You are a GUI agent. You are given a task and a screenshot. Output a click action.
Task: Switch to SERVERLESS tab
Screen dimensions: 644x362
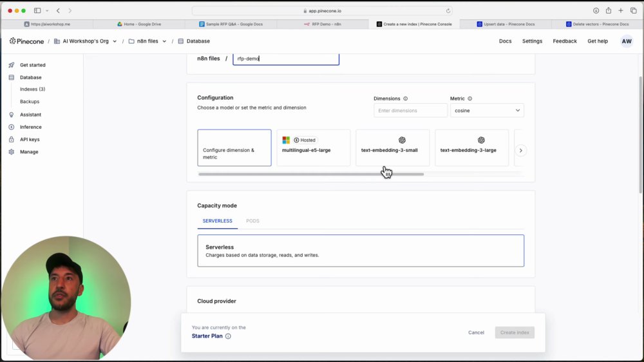click(217, 221)
